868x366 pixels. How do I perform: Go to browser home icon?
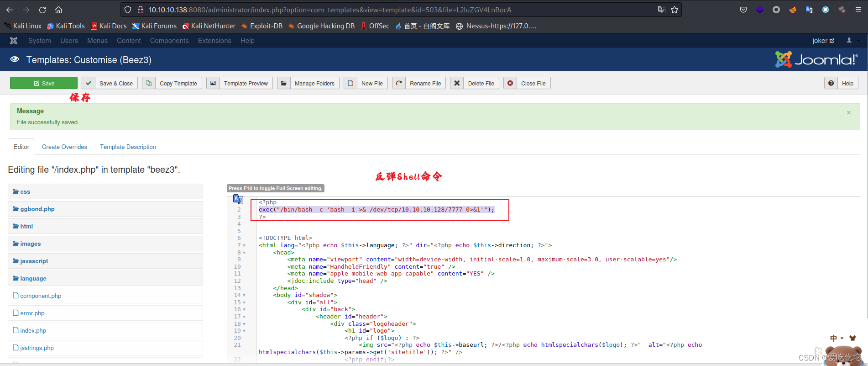pyautogui.click(x=58, y=10)
